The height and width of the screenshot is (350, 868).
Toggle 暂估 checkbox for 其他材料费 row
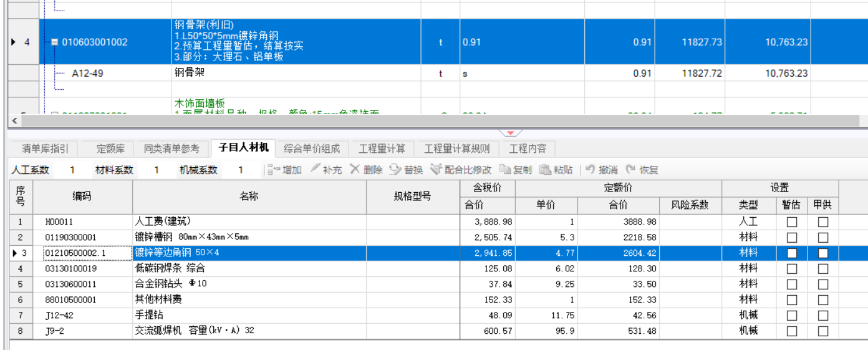pyautogui.click(x=792, y=300)
